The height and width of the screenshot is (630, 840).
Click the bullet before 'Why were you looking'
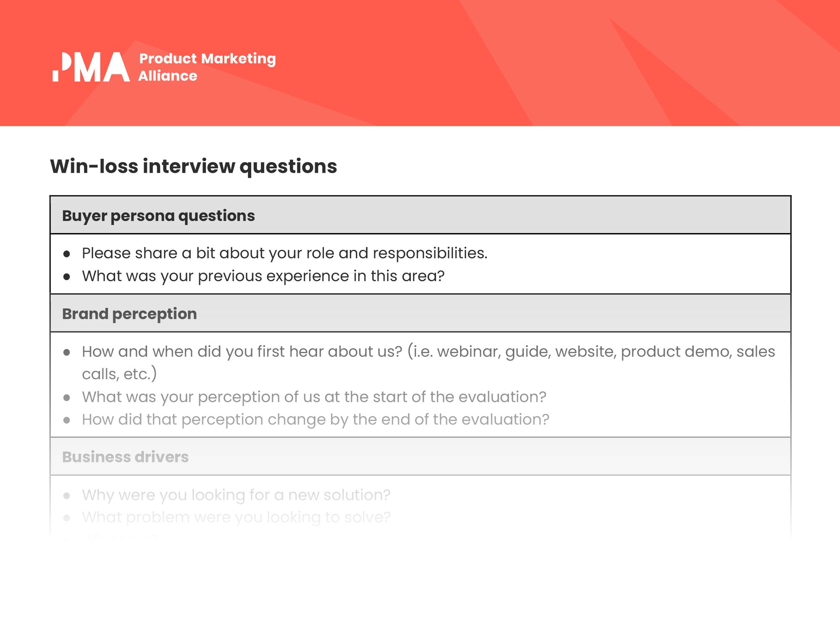click(66, 496)
